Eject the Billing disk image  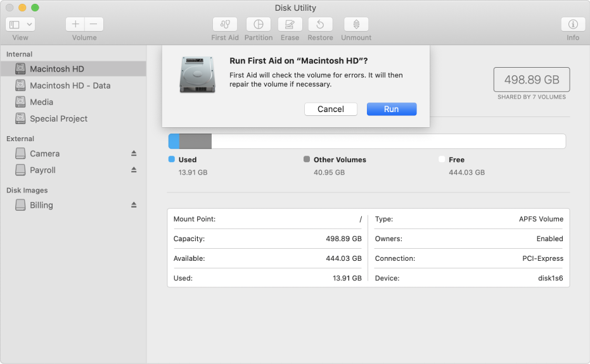pyautogui.click(x=134, y=205)
